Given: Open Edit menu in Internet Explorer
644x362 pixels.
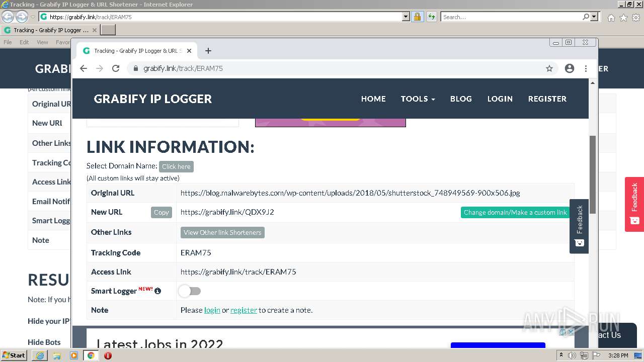Looking at the screenshot, I should (x=24, y=42).
